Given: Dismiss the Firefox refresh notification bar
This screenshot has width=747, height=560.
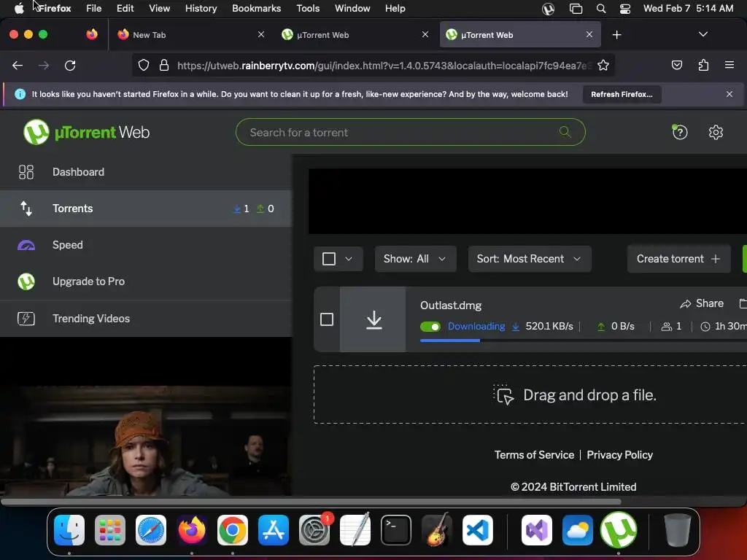Looking at the screenshot, I should [x=729, y=94].
